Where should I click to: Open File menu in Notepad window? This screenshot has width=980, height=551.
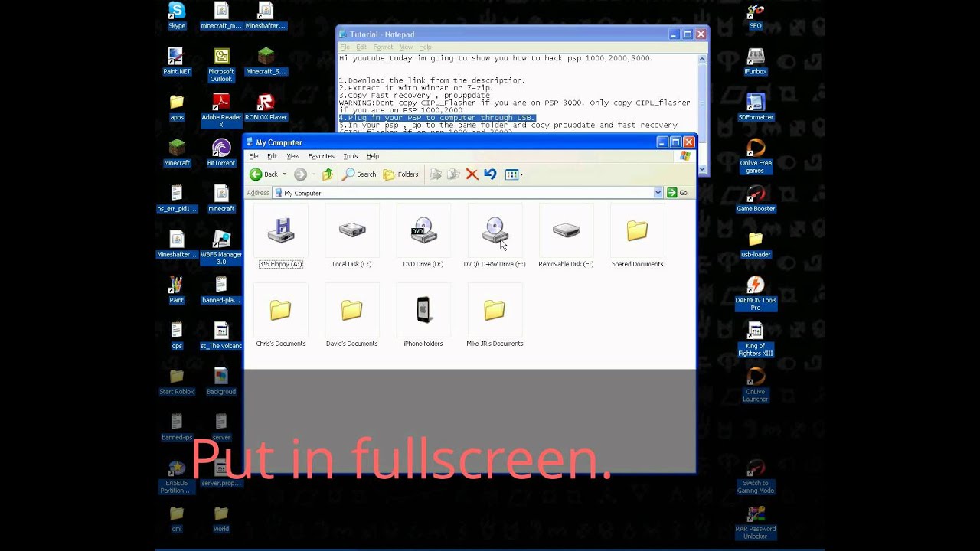click(x=345, y=47)
